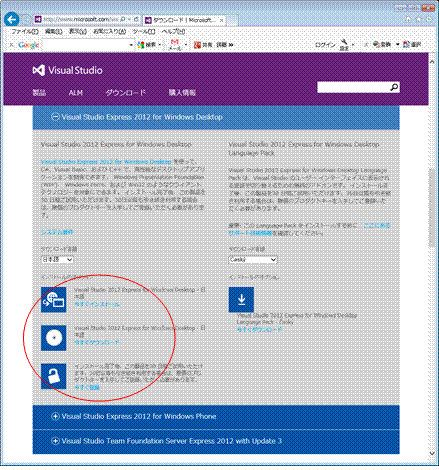Image resolution: width=439 pixels, height=470 pixels.
Task: Click the site search magnifier icon
Action: [x=394, y=87]
